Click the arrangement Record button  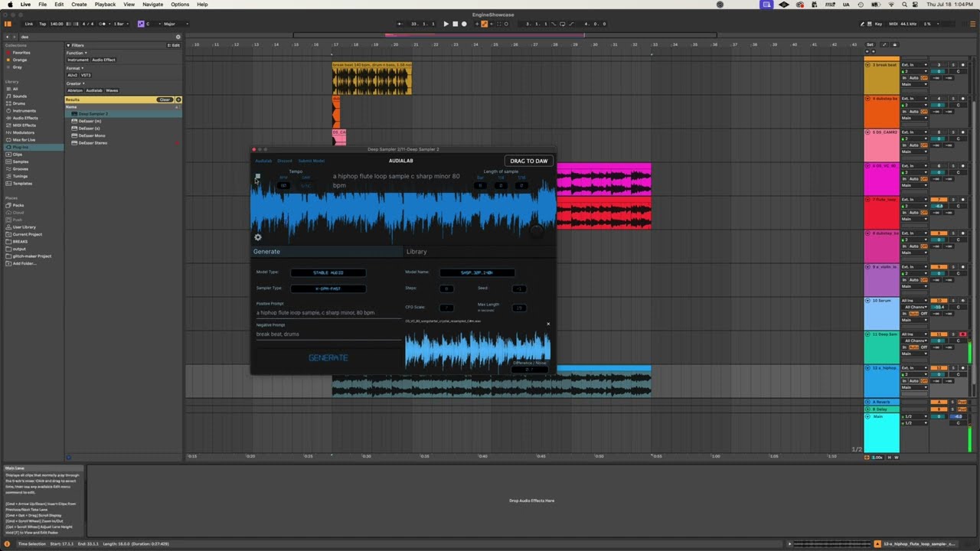pyautogui.click(x=464, y=24)
